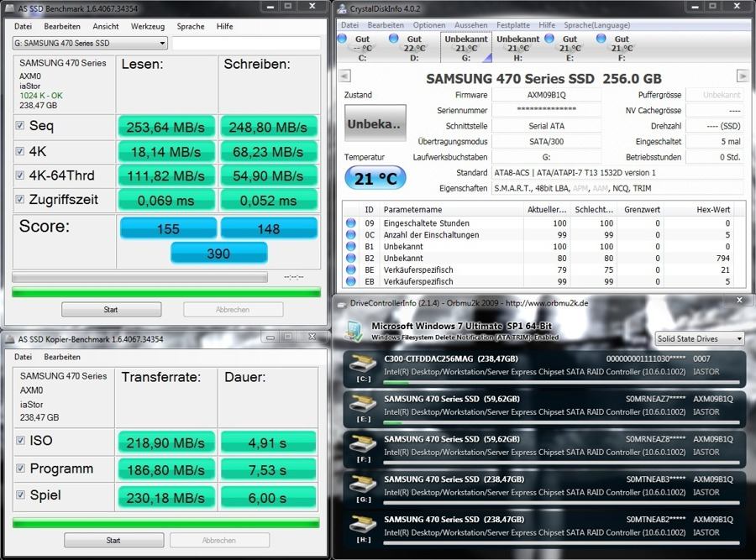The image size is (756, 560).
Task: Click the Hex-Wert column header
Action: pos(712,210)
